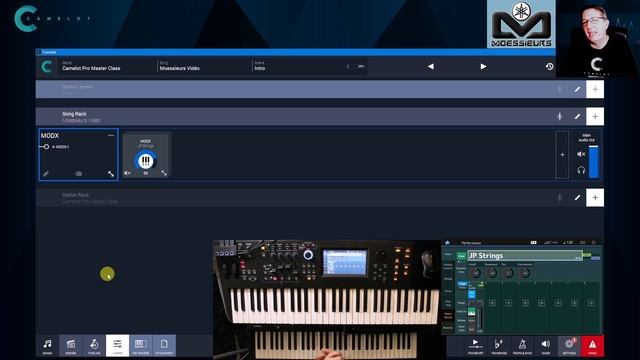Screen dimensions: 640x360
Task: Open the Songs view in bottom bar
Action: [x=47, y=346]
